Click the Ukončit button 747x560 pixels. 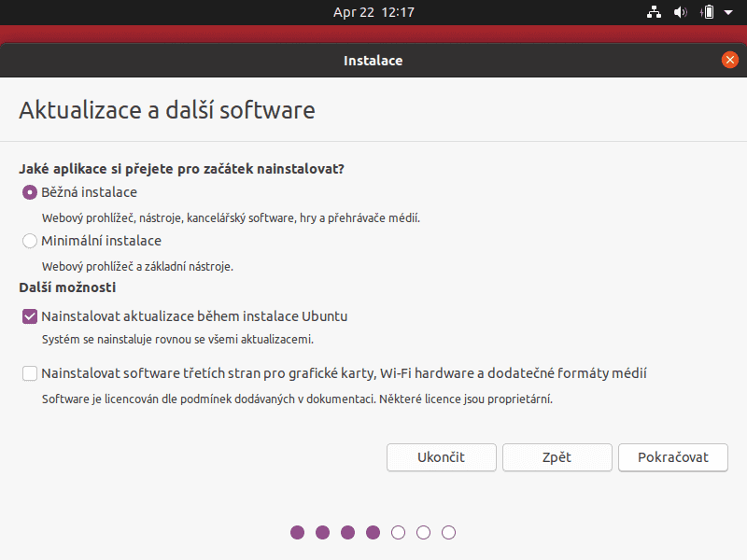pyautogui.click(x=441, y=457)
